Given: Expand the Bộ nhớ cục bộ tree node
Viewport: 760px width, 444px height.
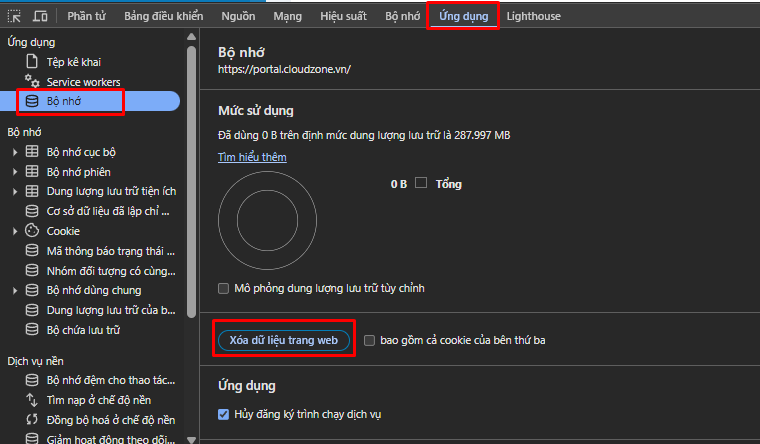Looking at the screenshot, I should [x=15, y=152].
